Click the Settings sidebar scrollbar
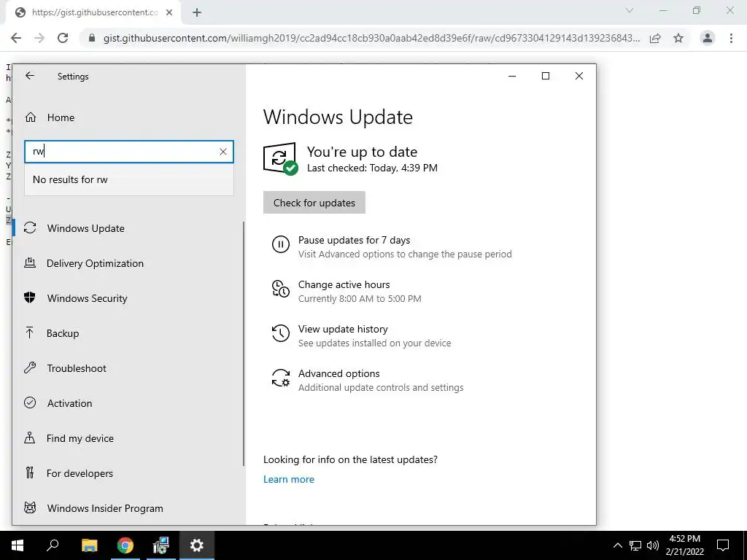This screenshot has width=747, height=560. point(244,343)
